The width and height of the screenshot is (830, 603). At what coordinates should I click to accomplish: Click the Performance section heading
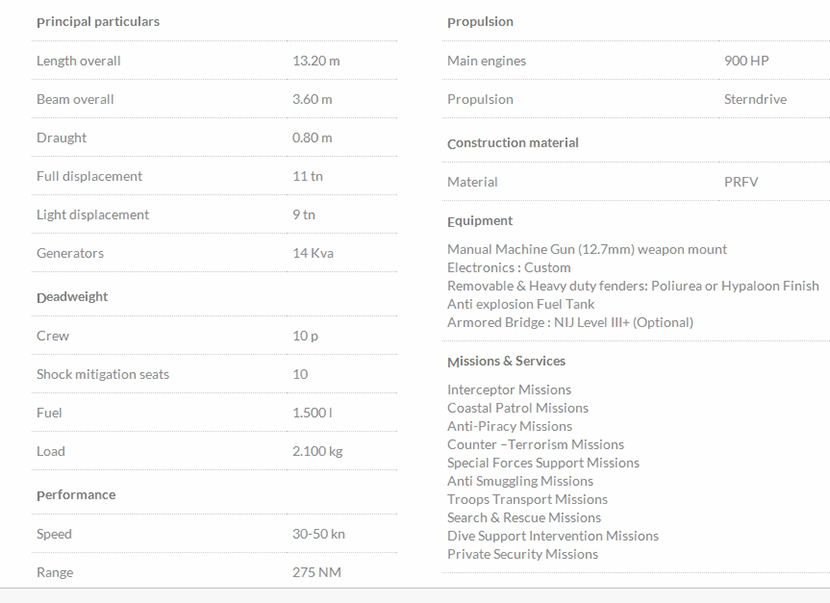(76, 495)
